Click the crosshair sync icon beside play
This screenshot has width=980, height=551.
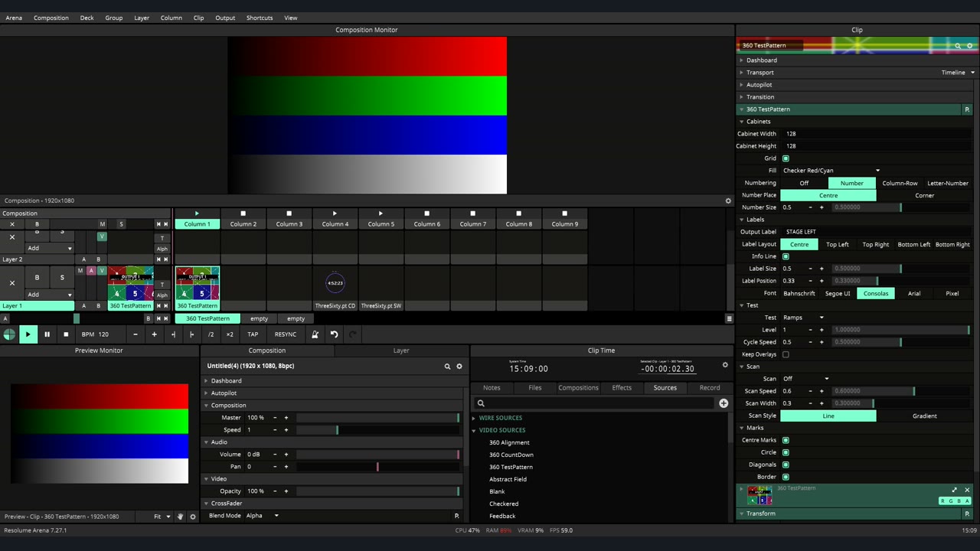[9, 334]
